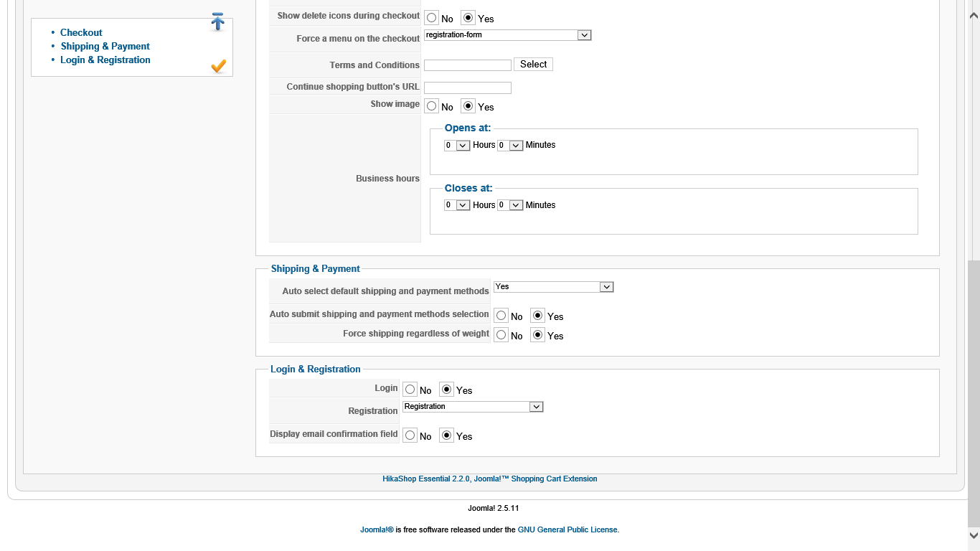
Task: Click the blue up-arrow scroll-to-top icon
Action: pyautogui.click(x=217, y=22)
